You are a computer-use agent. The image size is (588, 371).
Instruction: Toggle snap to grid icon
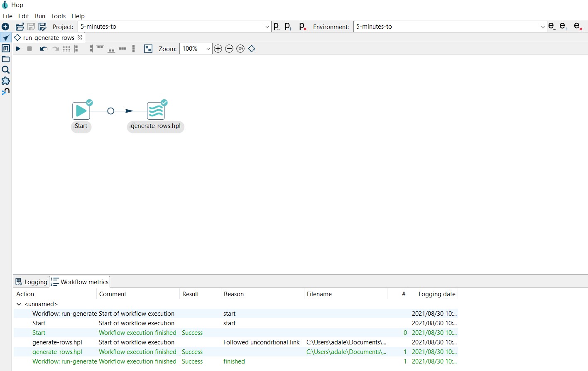[66, 49]
